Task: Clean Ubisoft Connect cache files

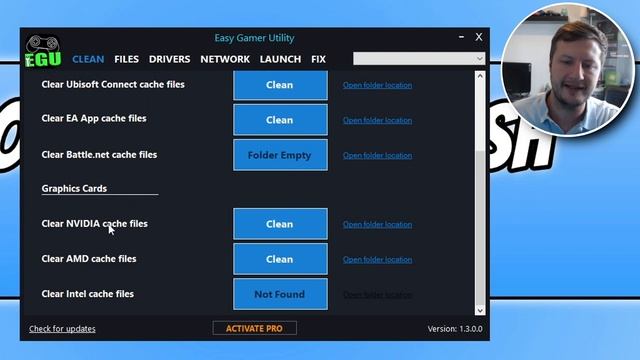Action: 280,85
